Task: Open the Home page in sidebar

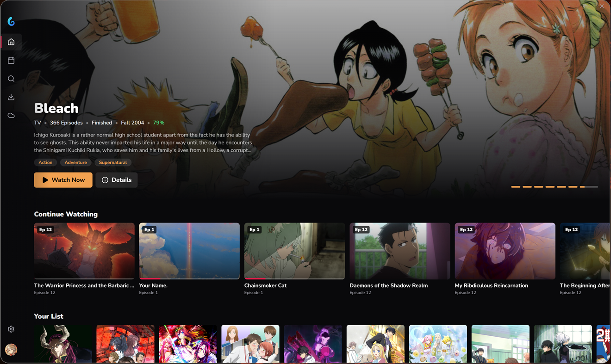Action: (x=11, y=42)
